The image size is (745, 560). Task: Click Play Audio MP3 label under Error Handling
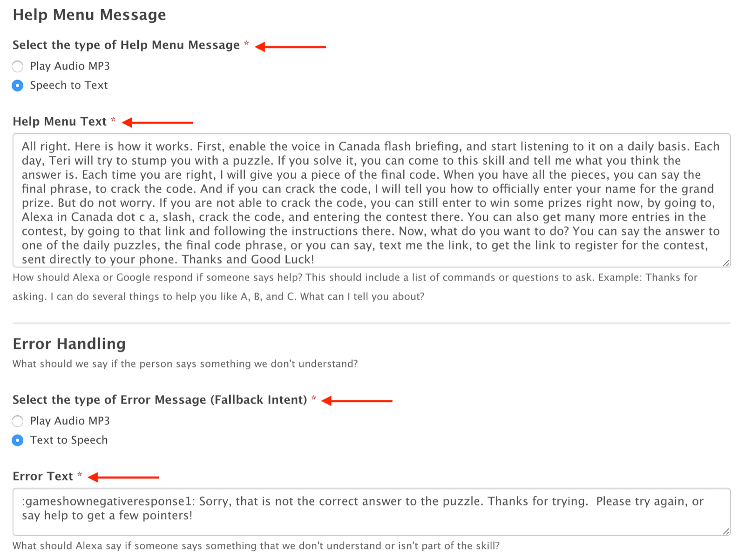(x=70, y=421)
